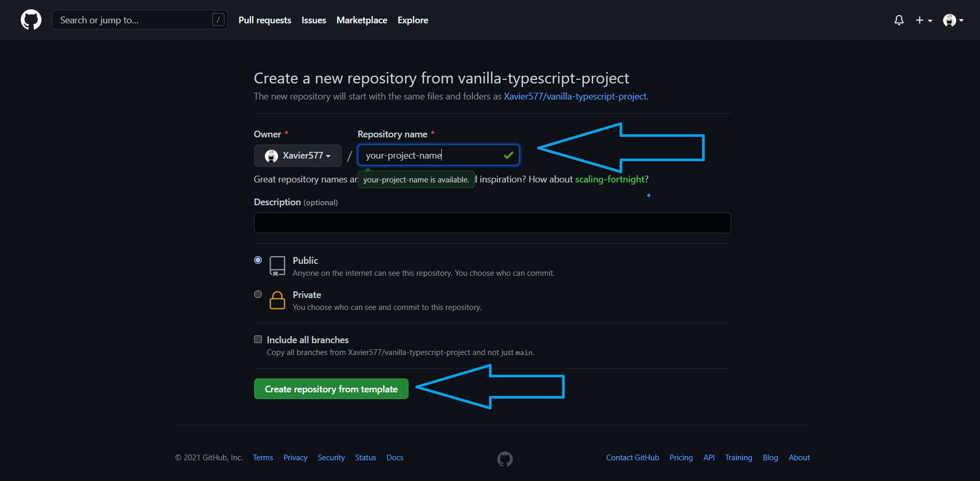This screenshot has width=980, height=481.
Task: Click the Description input field
Action: pyautogui.click(x=492, y=223)
